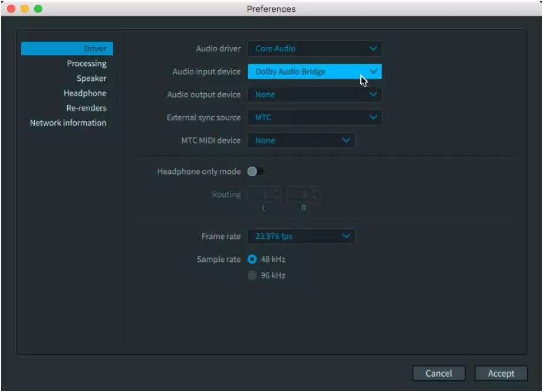Screen dimensions: 543x392
Task: Select the 96 kHz sample rate
Action: pos(252,275)
